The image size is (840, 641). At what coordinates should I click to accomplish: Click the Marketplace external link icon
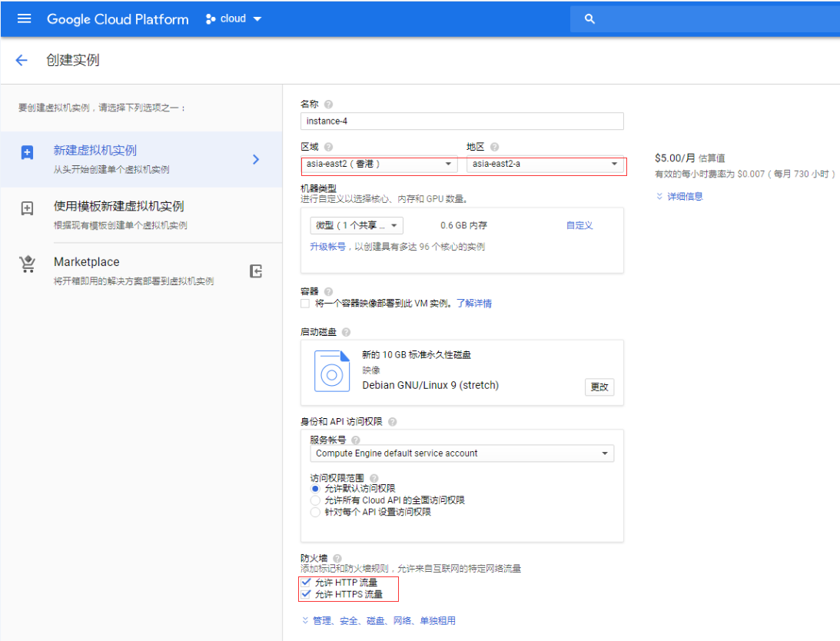tap(256, 271)
